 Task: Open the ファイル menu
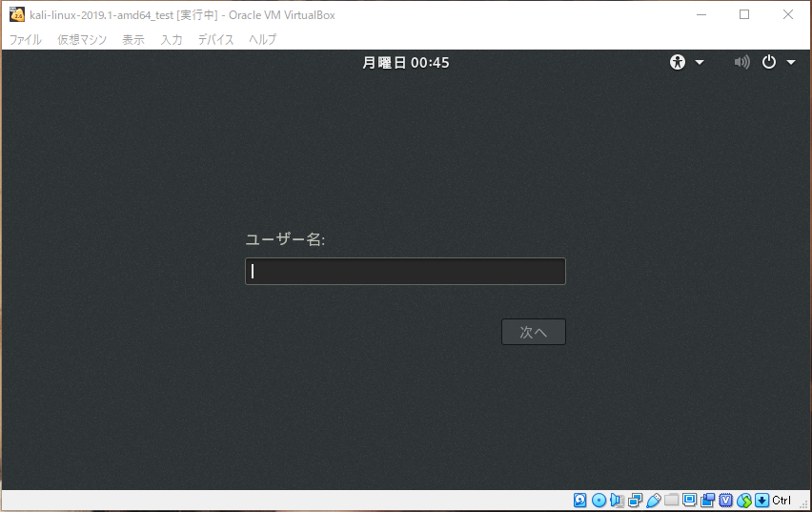click(26, 39)
